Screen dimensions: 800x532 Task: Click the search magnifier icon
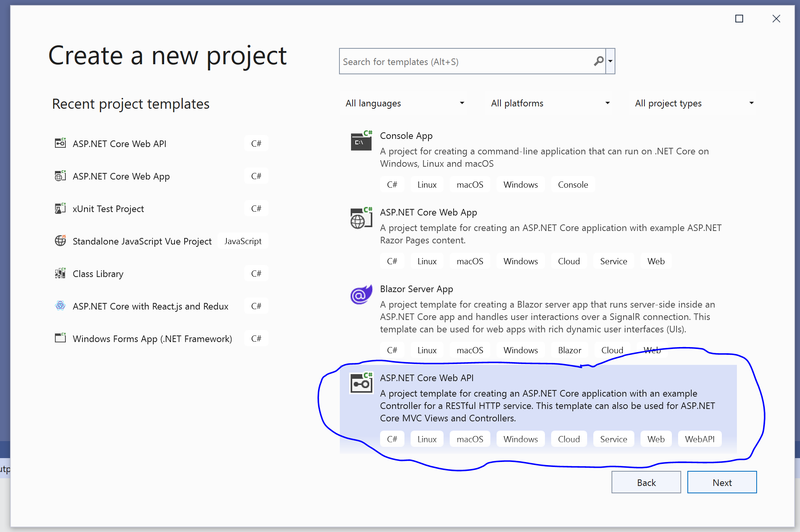598,61
